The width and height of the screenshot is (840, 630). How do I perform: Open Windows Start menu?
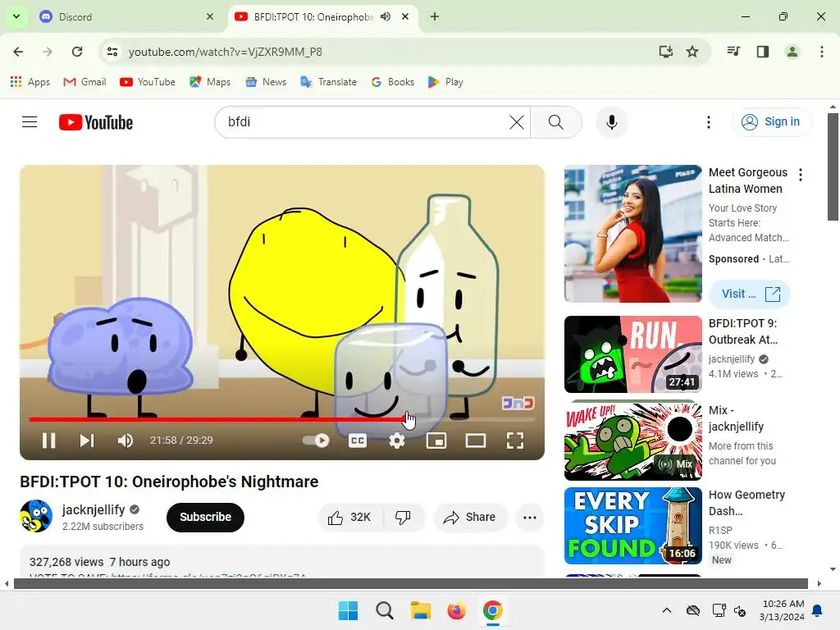click(x=348, y=610)
